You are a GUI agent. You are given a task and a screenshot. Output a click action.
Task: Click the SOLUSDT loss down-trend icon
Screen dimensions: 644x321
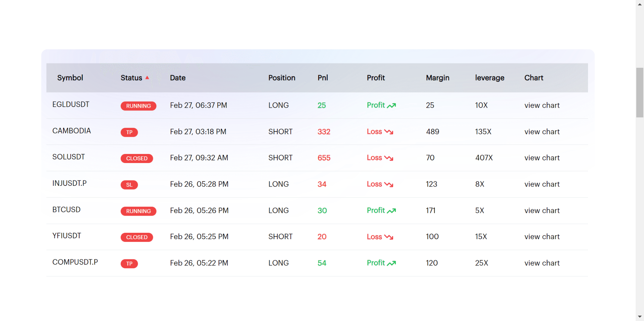(389, 158)
